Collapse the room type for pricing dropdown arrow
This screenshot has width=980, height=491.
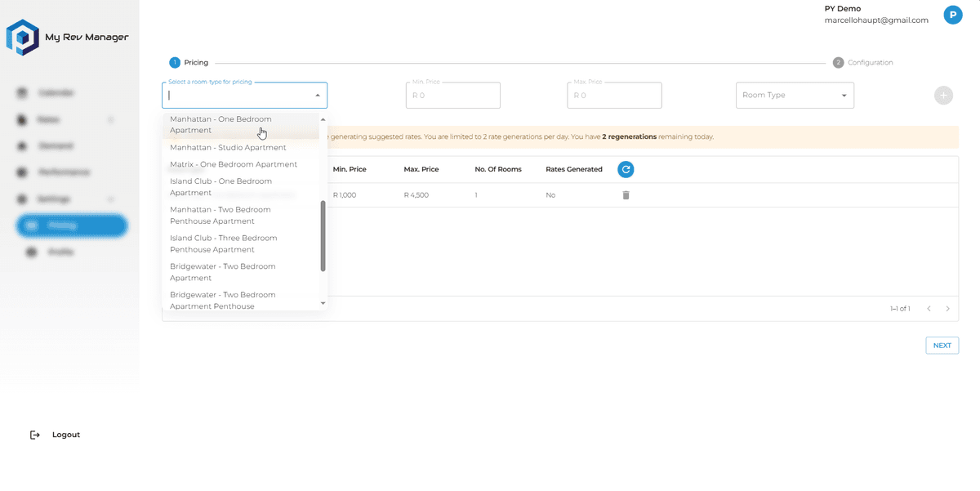(x=318, y=96)
